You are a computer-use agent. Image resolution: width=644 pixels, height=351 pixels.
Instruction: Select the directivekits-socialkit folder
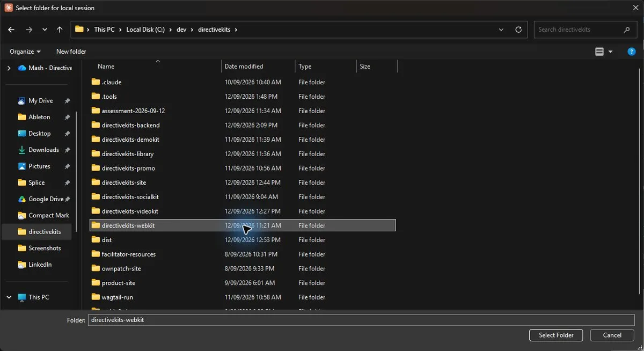tap(130, 197)
